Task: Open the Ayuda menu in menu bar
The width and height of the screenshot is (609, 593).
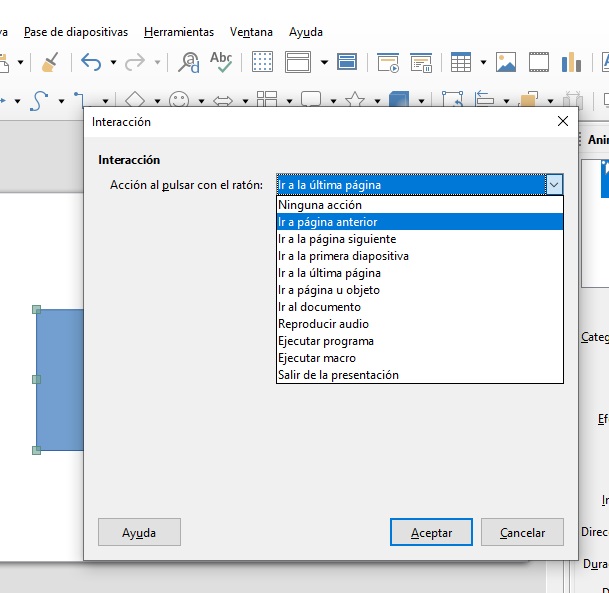Action: tap(306, 32)
